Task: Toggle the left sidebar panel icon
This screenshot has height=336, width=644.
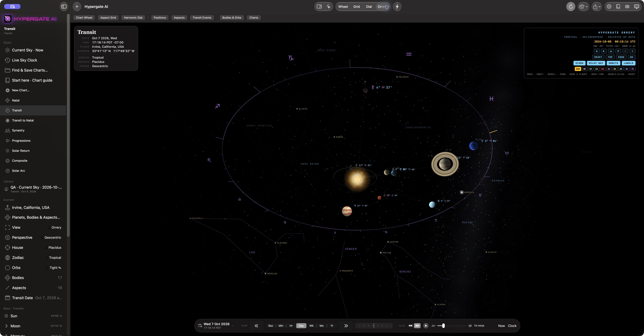Action: 64,7
